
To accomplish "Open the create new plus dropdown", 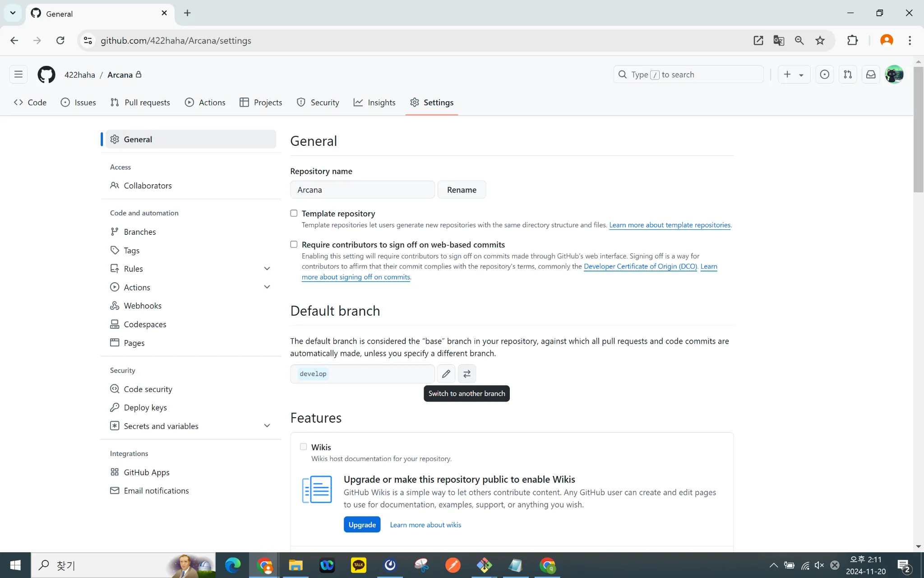I will 793,75.
